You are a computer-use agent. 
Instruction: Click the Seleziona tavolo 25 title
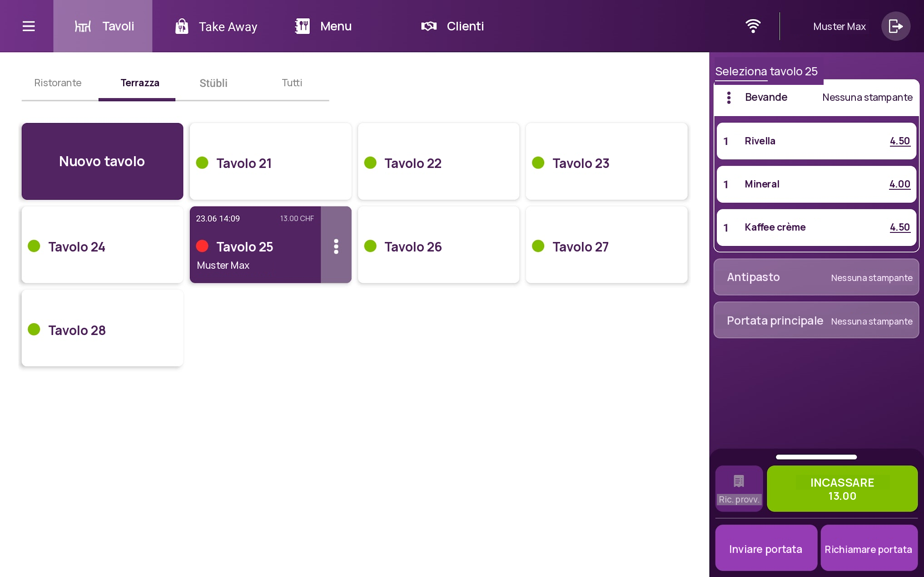click(766, 71)
